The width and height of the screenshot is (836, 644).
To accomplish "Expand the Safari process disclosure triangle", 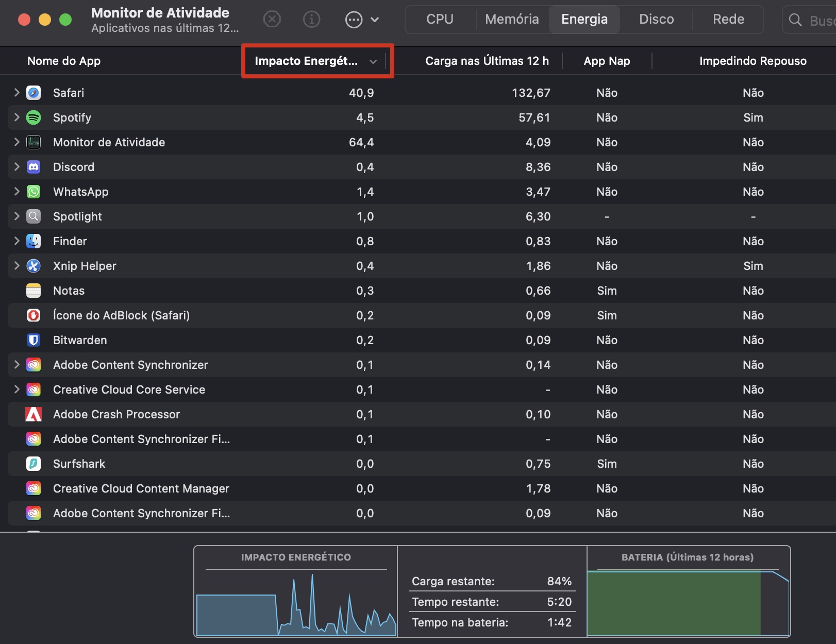I will tap(16, 93).
